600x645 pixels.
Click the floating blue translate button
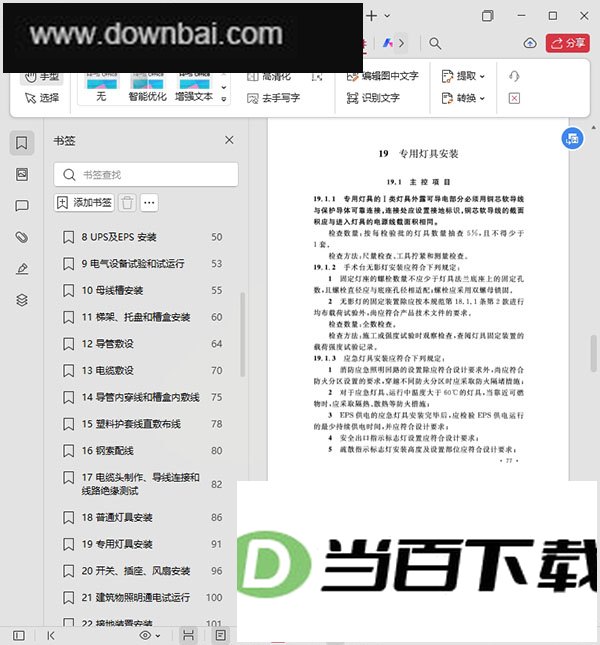572,139
